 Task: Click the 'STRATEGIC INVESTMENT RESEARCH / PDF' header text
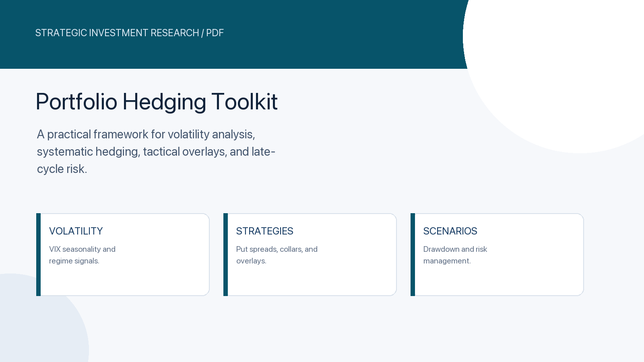[129, 33]
